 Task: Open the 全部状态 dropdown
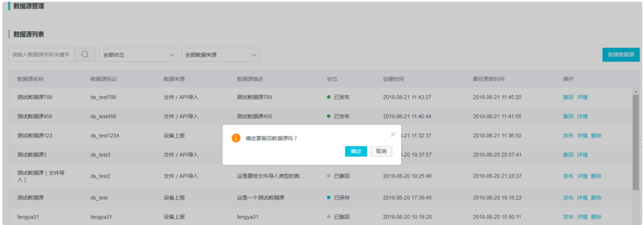[x=138, y=55]
